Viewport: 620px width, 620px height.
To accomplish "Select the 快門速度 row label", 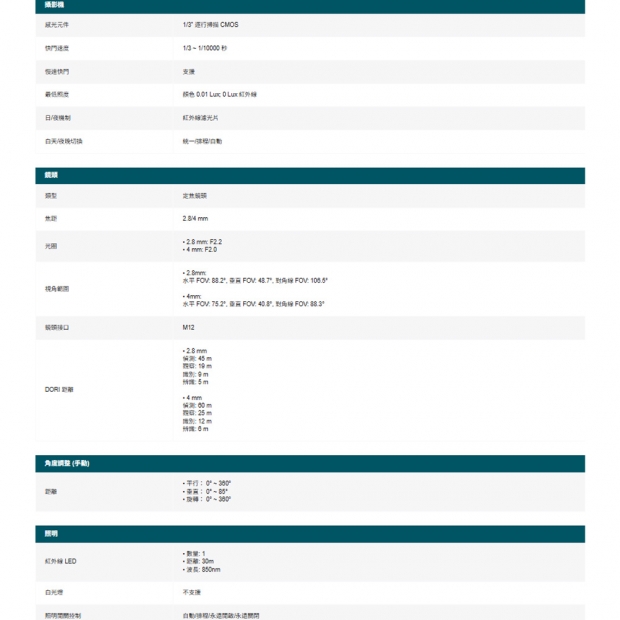I will pos(57,47).
